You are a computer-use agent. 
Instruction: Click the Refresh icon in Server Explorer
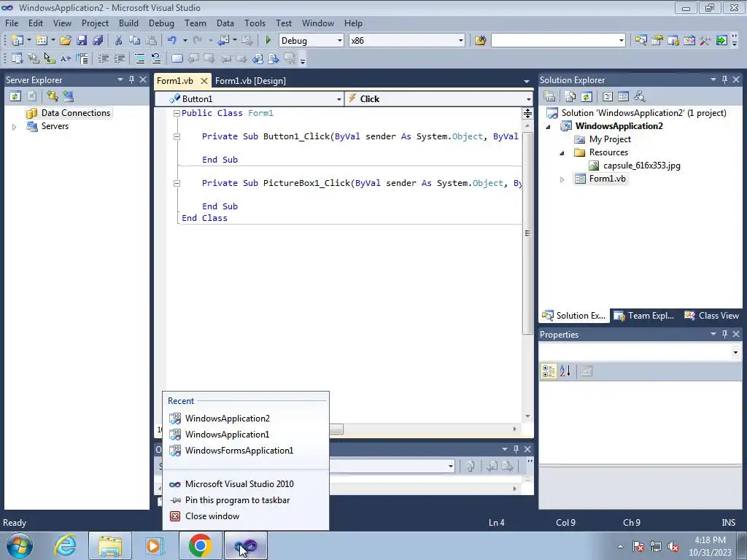tap(15, 97)
